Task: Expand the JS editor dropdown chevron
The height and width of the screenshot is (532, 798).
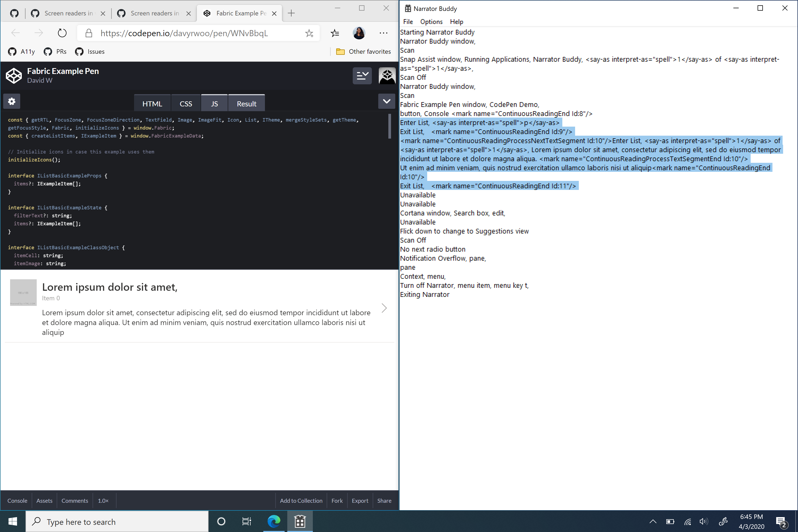Action: [386, 101]
